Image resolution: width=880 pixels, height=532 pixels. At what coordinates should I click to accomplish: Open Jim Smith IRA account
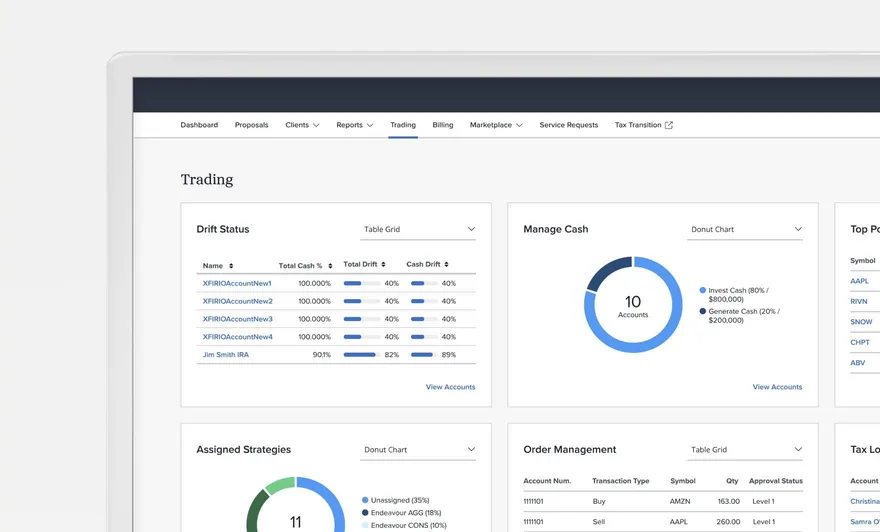[226, 355]
